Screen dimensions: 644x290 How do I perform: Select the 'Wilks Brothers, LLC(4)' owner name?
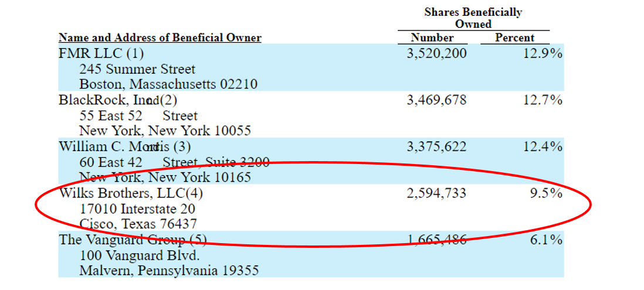point(131,193)
